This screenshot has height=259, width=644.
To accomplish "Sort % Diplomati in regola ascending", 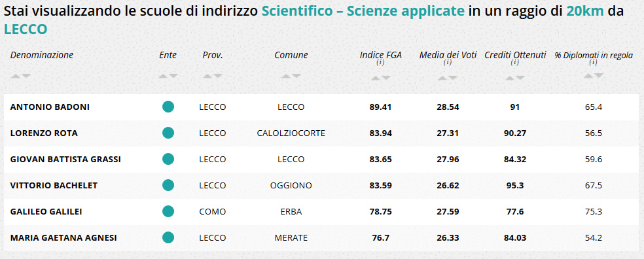I will click(x=588, y=76).
